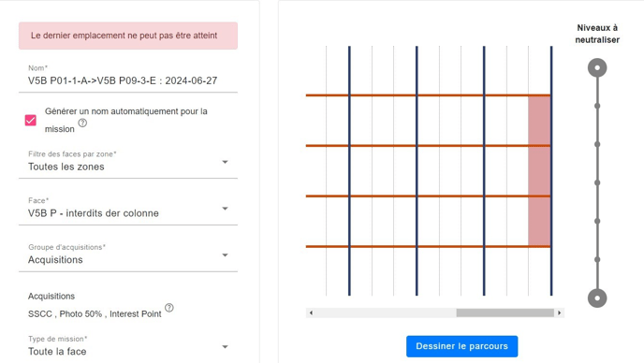Click help icon beside Acquisitions list
The height and width of the screenshot is (363, 644).
point(169,308)
